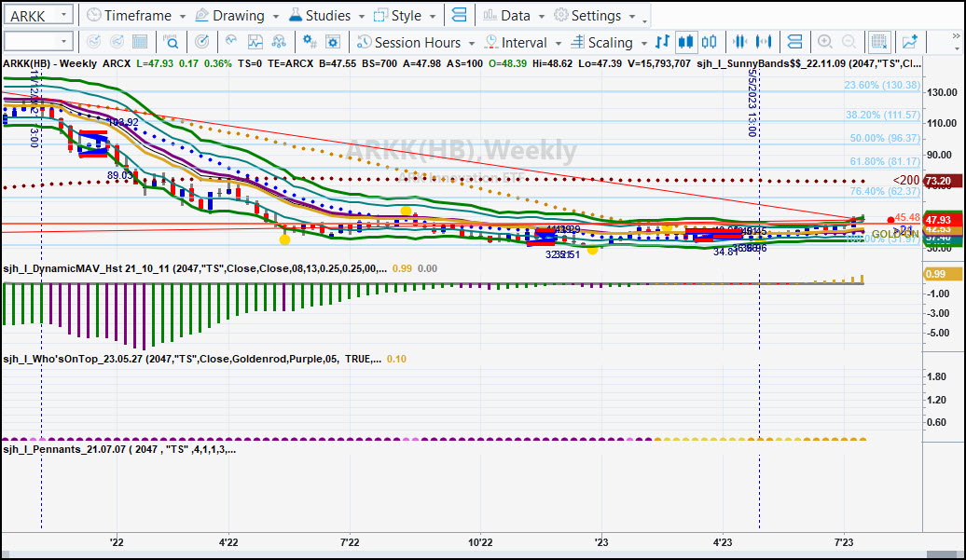Screen dimensions: 966x560
Task: Click the small wave line icon
Action: click(231, 41)
